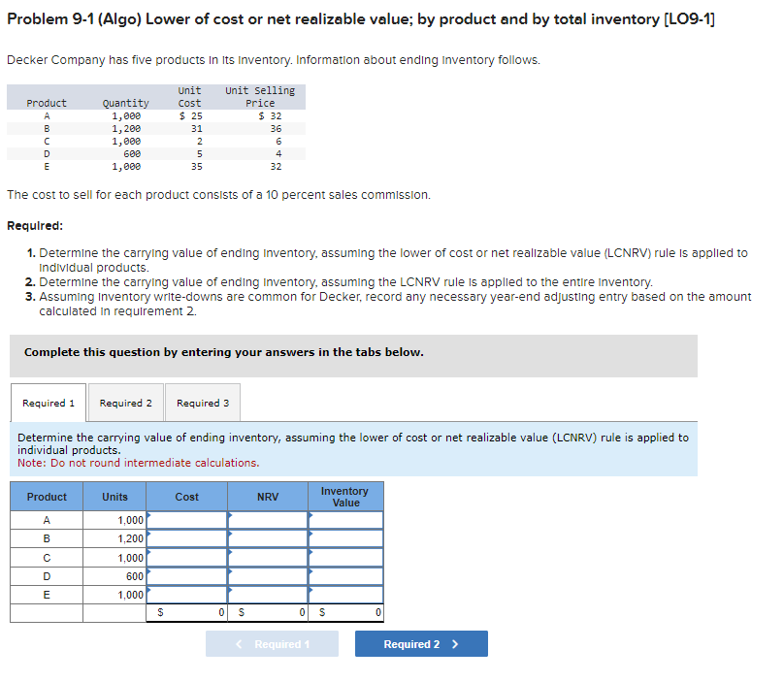Switch to the Required 2 tab
The image size is (784, 682).
[125, 403]
